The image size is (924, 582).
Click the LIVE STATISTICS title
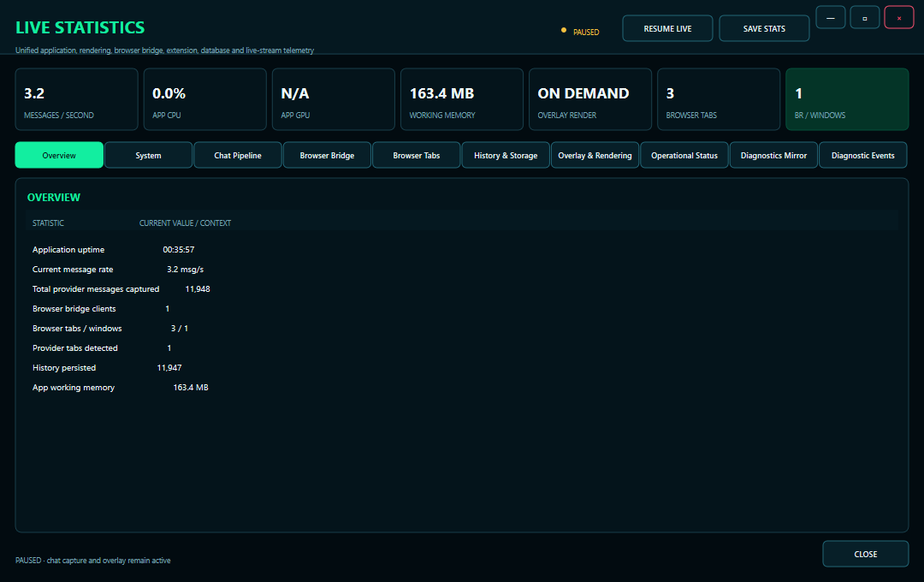(80, 27)
